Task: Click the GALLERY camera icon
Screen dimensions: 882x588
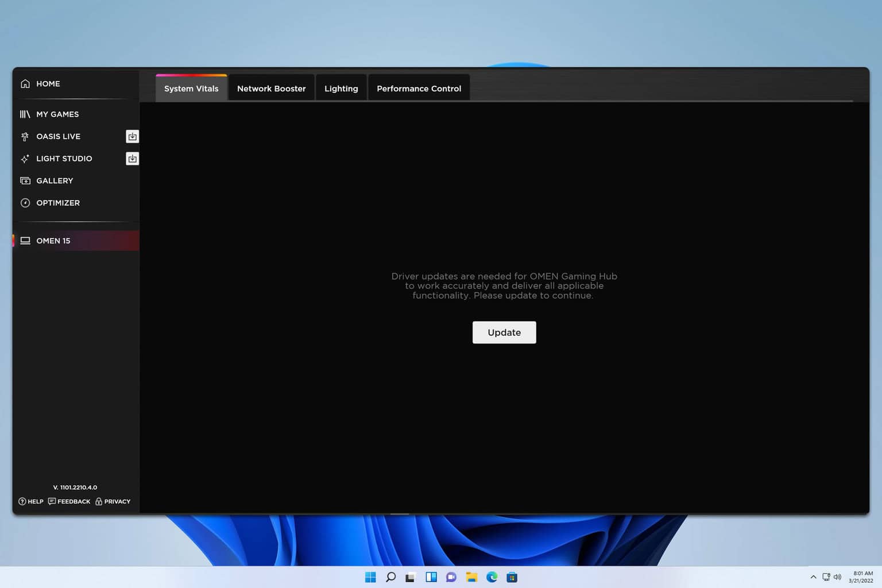Action: (x=25, y=181)
